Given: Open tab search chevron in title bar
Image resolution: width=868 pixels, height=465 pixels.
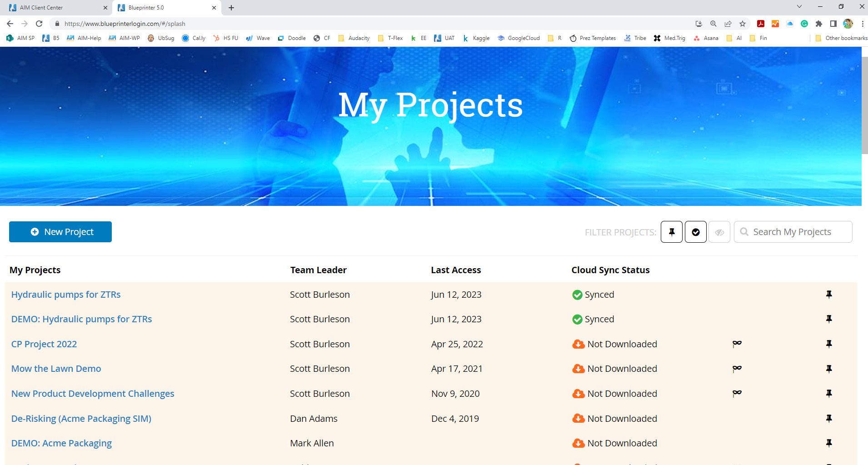Looking at the screenshot, I should pos(799,6).
